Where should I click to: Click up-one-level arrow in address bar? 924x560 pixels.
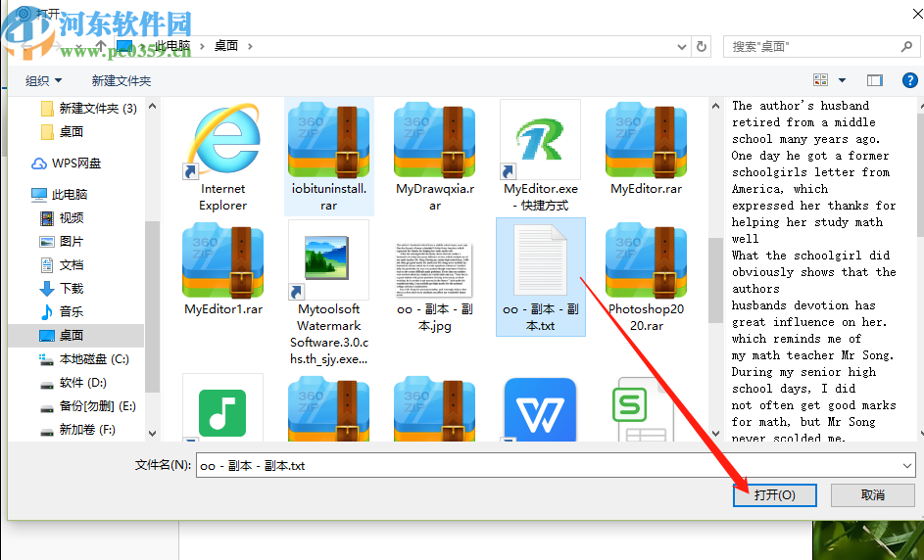(x=101, y=46)
